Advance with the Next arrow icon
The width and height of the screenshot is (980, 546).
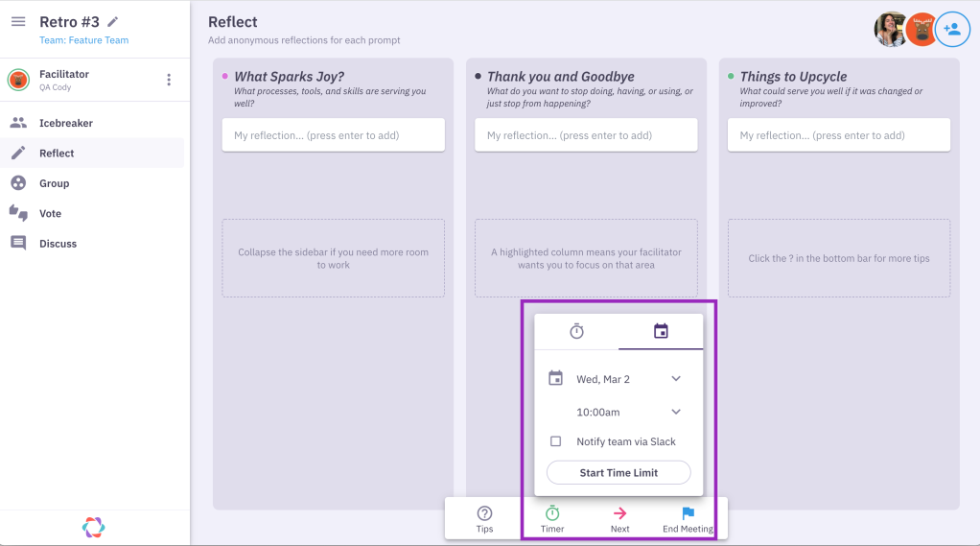click(620, 513)
